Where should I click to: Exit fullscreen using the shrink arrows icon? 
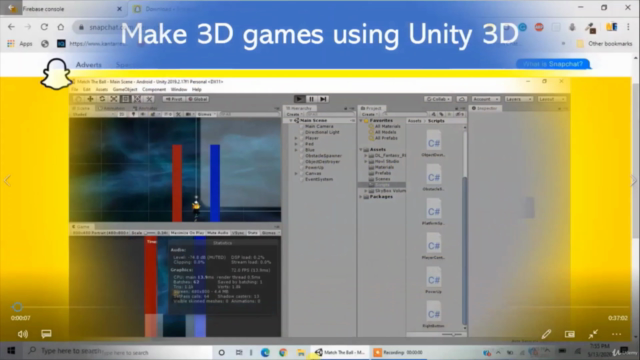pyautogui.click(x=593, y=334)
